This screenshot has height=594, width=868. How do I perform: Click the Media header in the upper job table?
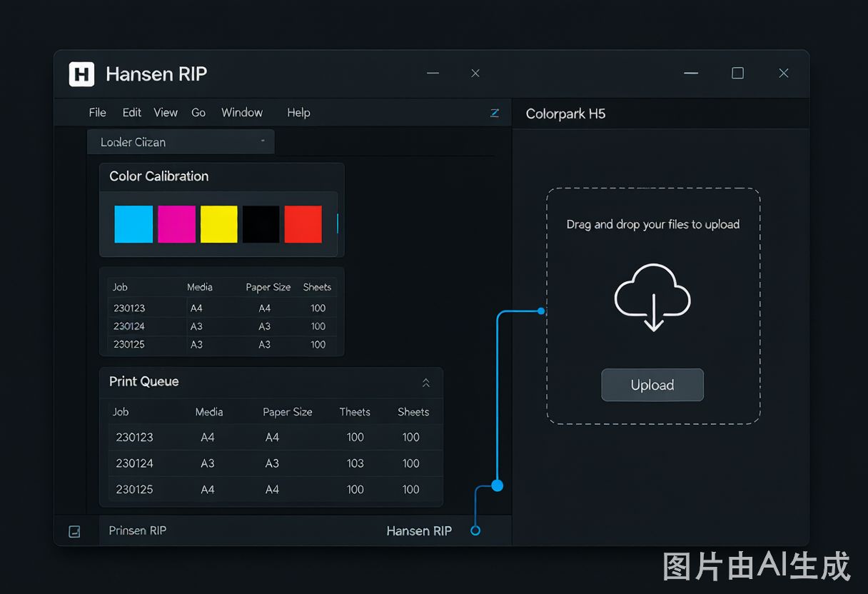(x=200, y=287)
